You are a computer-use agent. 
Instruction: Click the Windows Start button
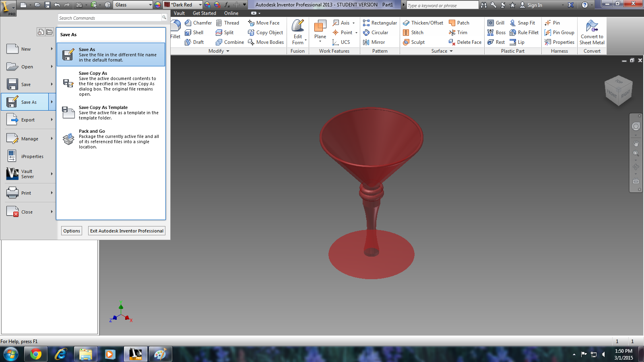pos(10,354)
